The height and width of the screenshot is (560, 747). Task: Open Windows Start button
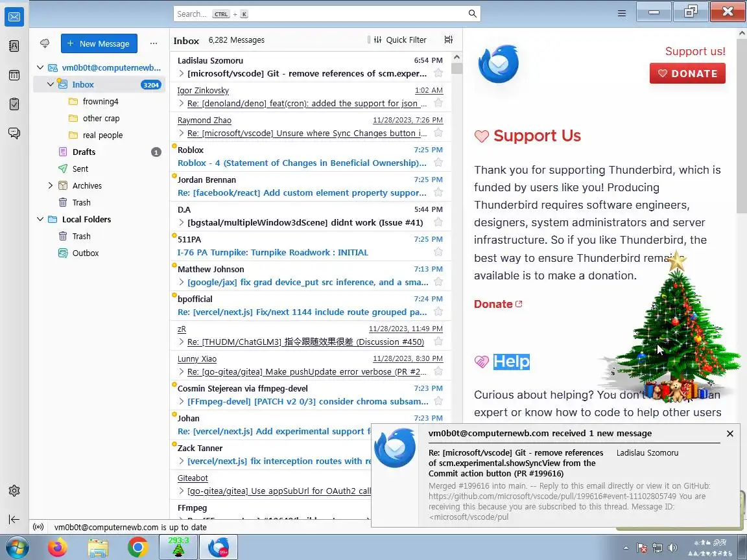(x=17, y=548)
